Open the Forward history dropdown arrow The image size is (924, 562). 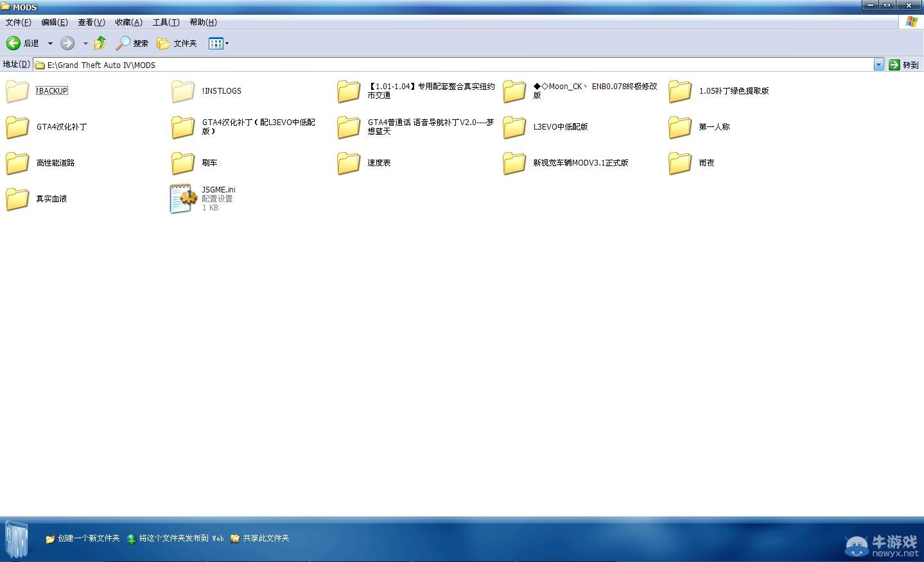(x=85, y=44)
